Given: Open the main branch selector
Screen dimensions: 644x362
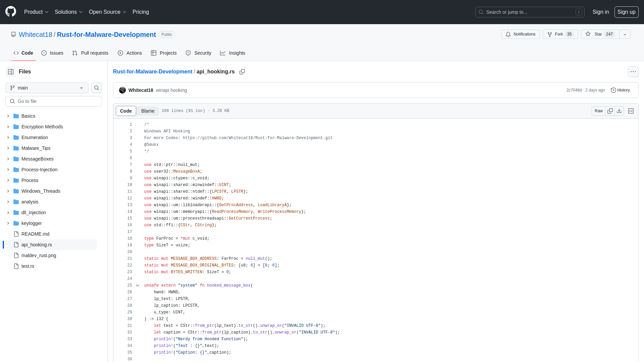Looking at the screenshot, I should 47,88.
